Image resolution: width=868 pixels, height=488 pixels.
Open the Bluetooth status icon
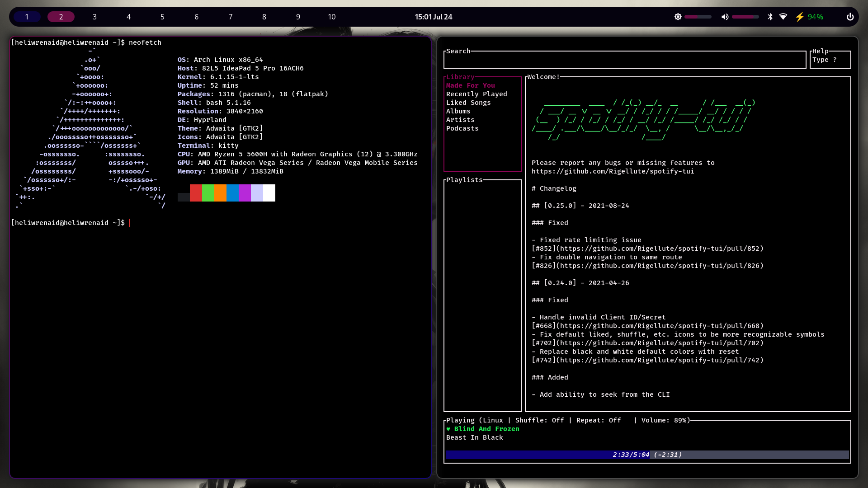(770, 17)
